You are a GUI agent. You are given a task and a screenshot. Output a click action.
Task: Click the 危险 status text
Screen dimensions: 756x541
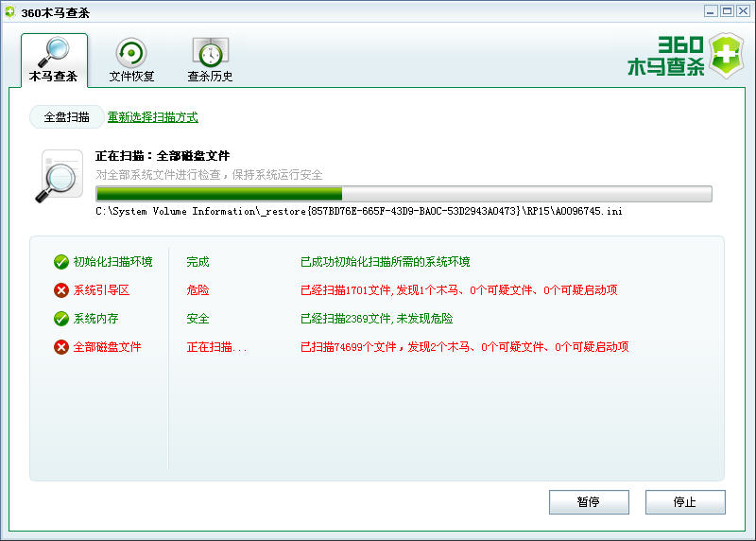point(198,290)
